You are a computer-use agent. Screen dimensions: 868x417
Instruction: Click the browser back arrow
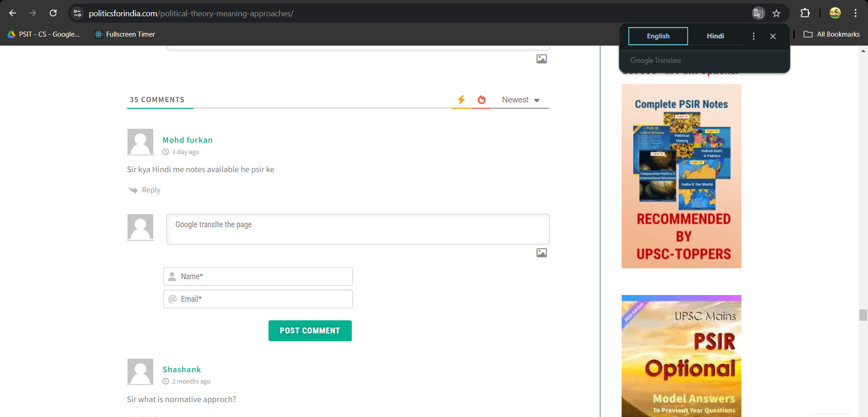click(13, 13)
